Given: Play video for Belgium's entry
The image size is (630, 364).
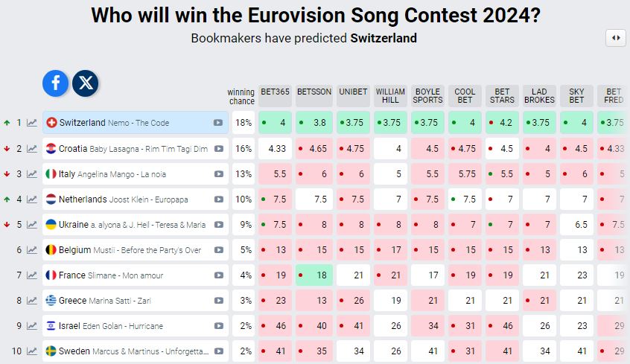Looking at the screenshot, I should (x=219, y=250).
